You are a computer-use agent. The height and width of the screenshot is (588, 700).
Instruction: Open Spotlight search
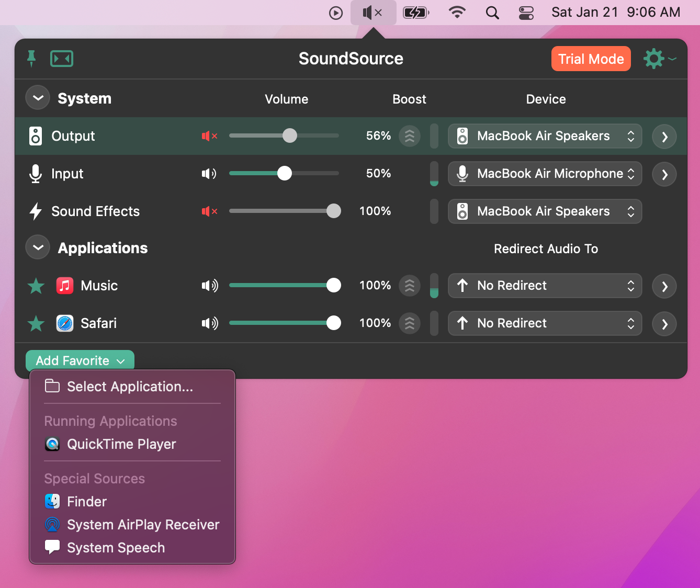click(x=492, y=13)
